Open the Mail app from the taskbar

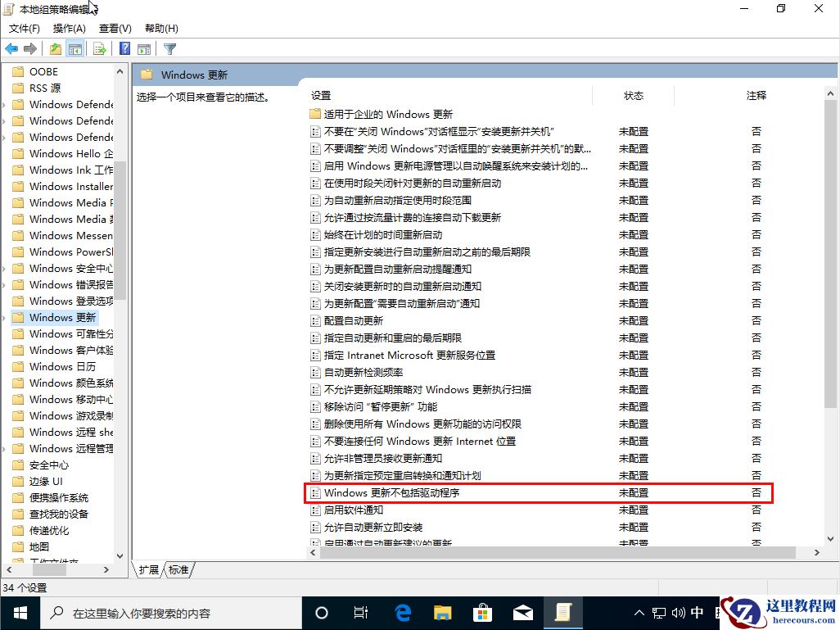pos(523,612)
